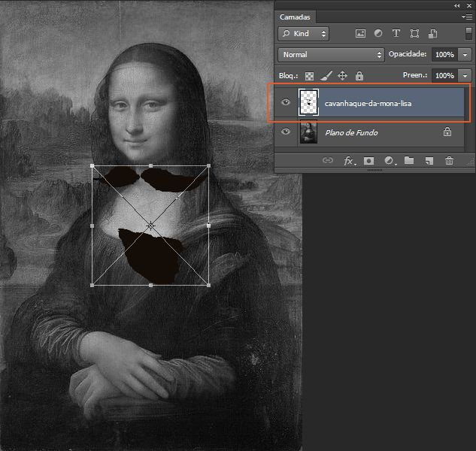Image resolution: width=476 pixels, height=451 pixels.
Task: Delete layer with the trash icon
Action: coord(449,160)
